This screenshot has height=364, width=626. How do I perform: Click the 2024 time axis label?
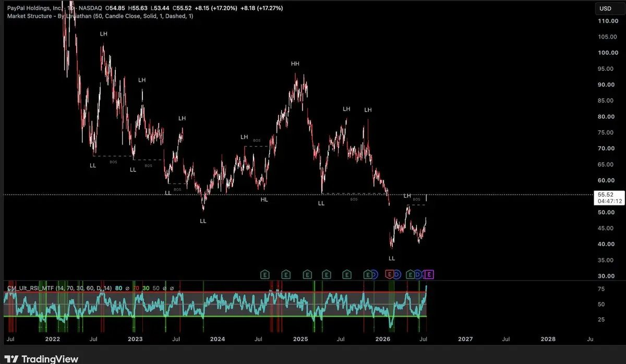(217, 339)
